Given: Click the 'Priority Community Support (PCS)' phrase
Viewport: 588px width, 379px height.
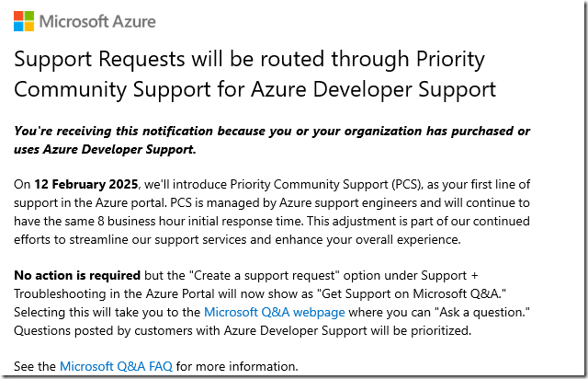Looking at the screenshot, I should 326,184.
